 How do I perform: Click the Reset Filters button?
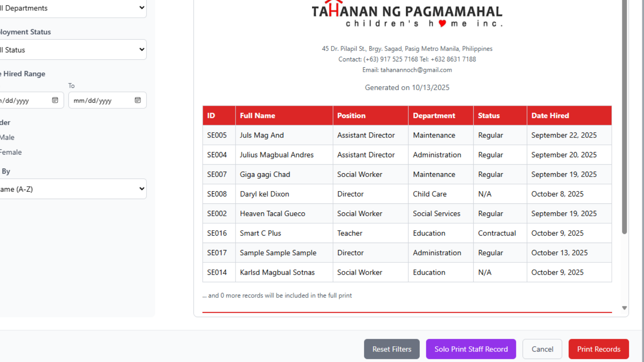tap(391, 349)
